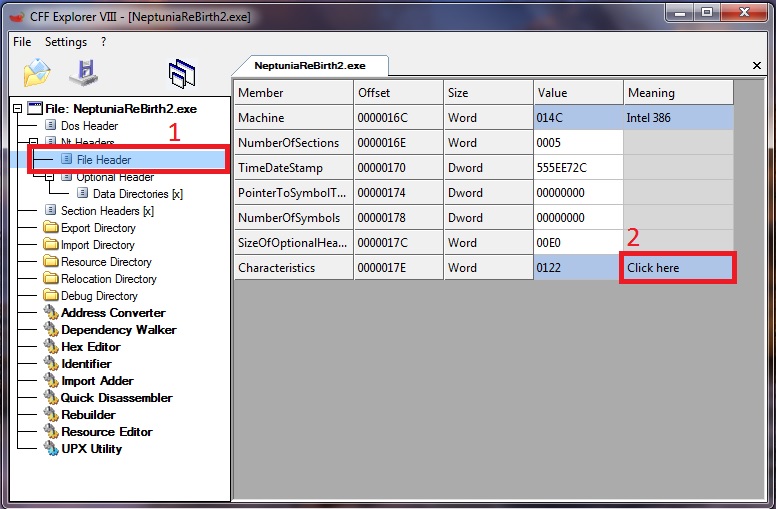The height and width of the screenshot is (509, 776).
Task: Click the File Header page icon
Action: pos(66,159)
